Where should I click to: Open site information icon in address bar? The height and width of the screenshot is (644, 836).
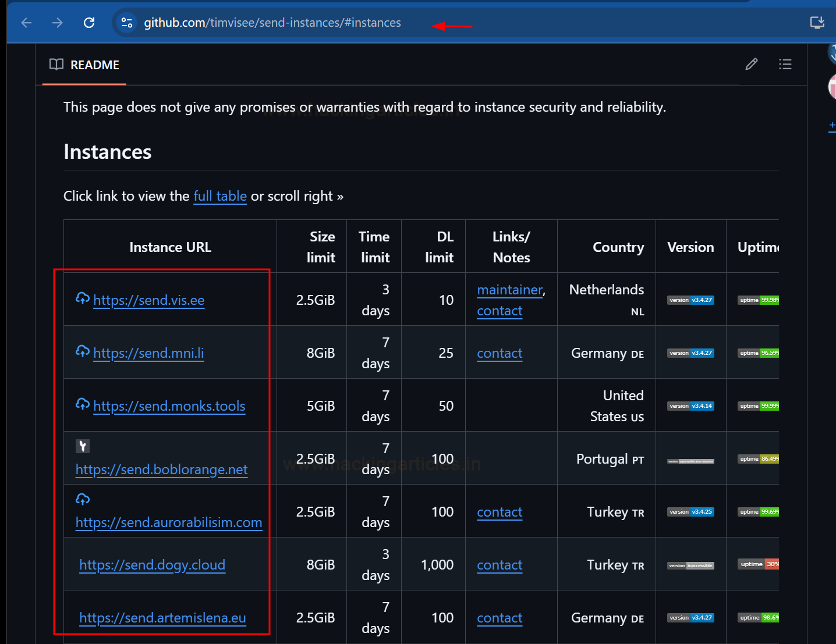click(x=126, y=23)
